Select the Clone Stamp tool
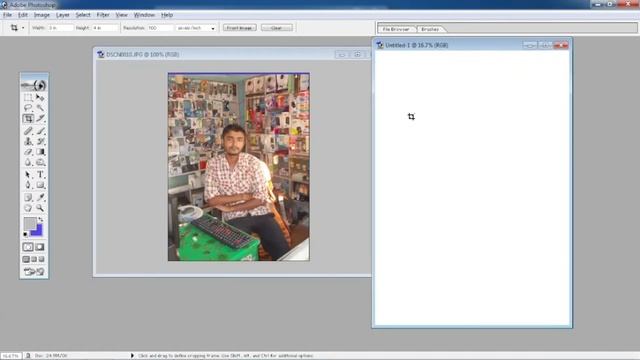 (x=28, y=141)
